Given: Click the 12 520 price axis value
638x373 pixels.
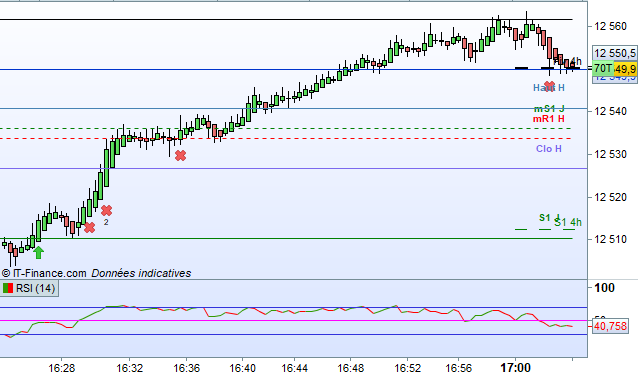Looking at the screenshot, I should tap(610, 197).
